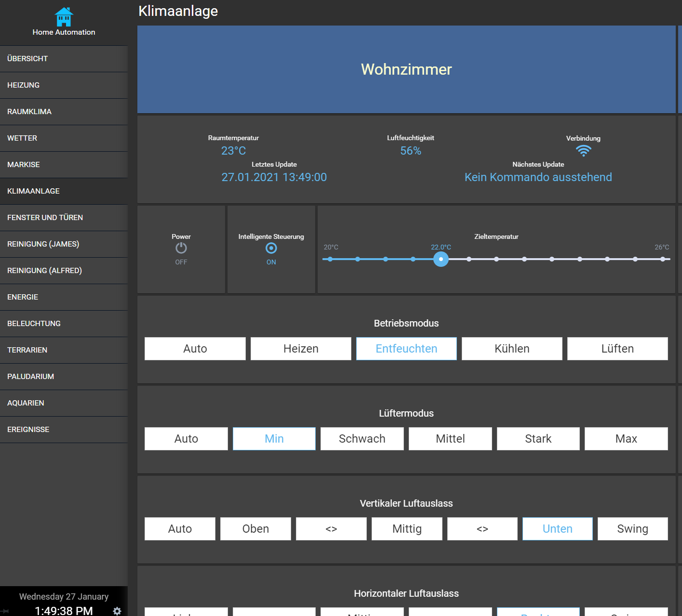Click the Klimaanlage page title
682x616 pixels.
178,11
